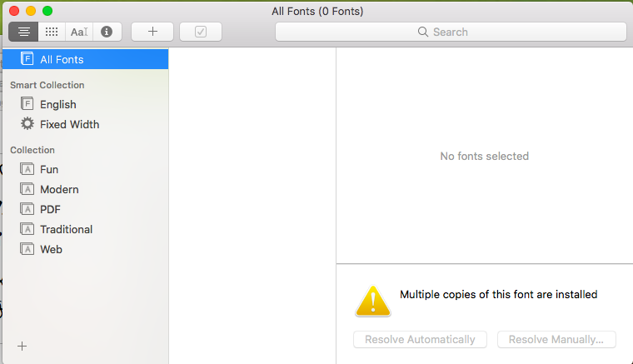Viewport: 633px width, 364px height.
Task: Select the PDF collection
Action: pyautogui.click(x=86, y=209)
